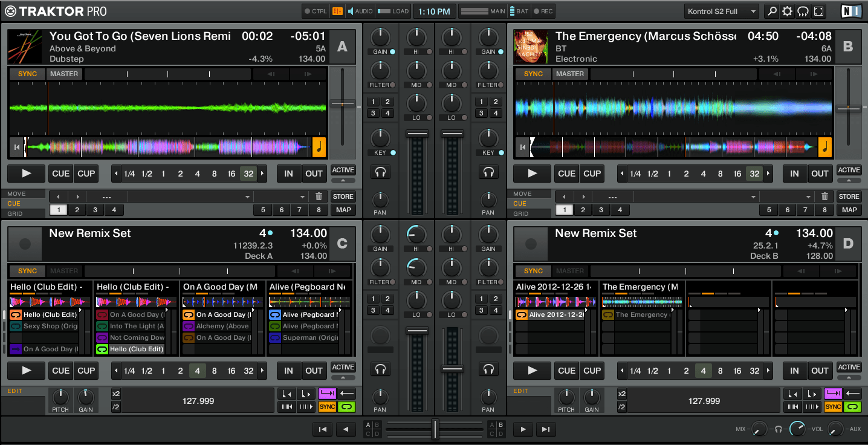Toggle SYNC on Remix Deck D

[533, 271]
